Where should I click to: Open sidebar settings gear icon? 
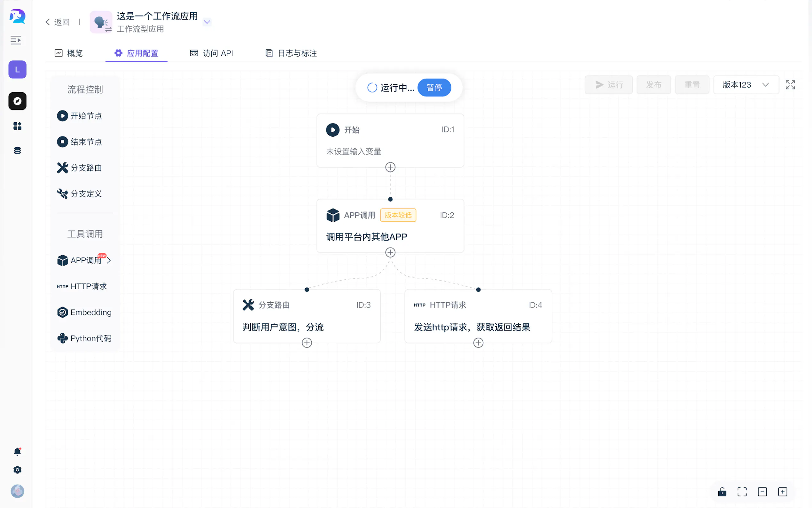click(18, 470)
